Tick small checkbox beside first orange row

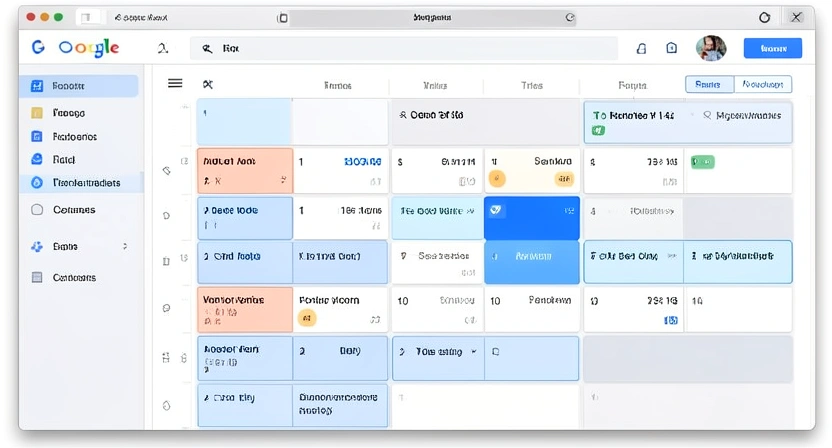184,161
